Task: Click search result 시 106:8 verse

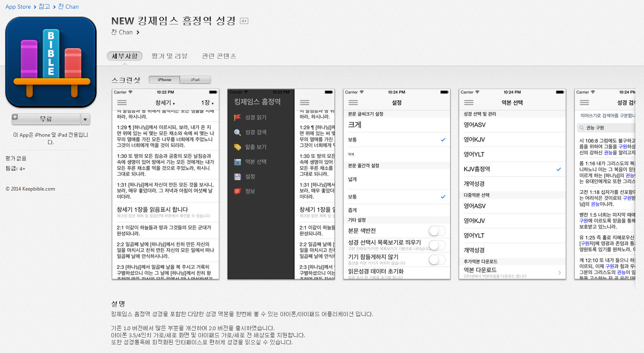Action: click(x=606, y=147)
